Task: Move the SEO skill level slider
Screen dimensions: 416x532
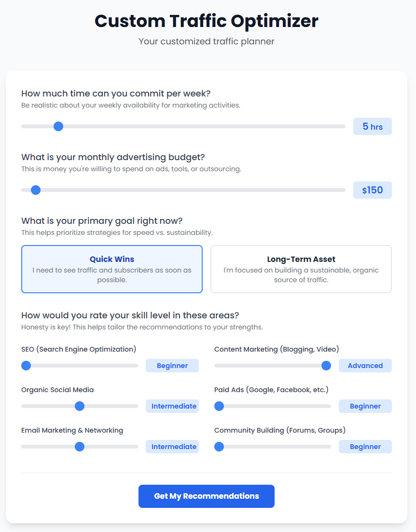Action: coord(26,366)
